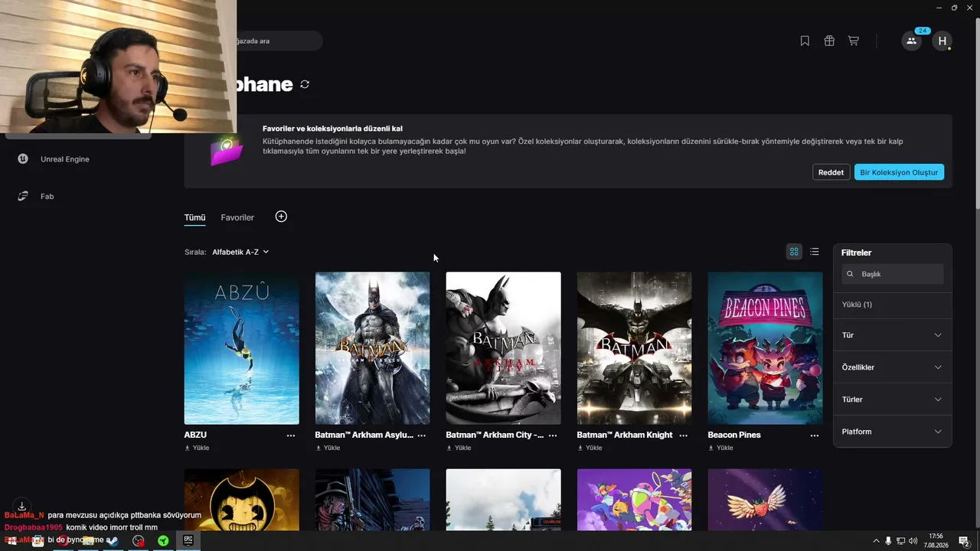This screenshot has height=551, width=980.
Task: Click Epic Games Launcher taskbar icon
Action: tap(188, 540)
